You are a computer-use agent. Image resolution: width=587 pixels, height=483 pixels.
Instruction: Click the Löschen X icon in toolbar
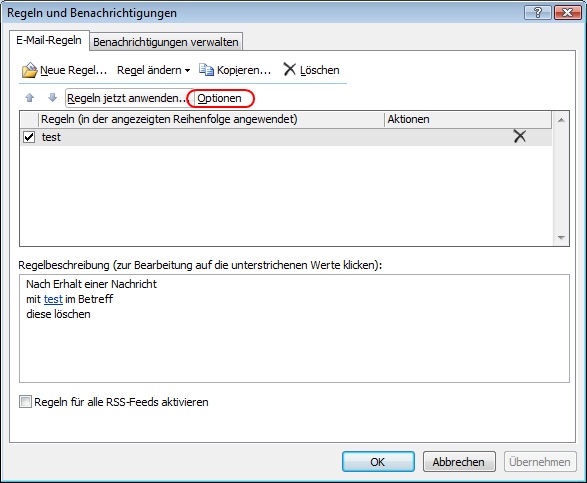pos(289,69)
